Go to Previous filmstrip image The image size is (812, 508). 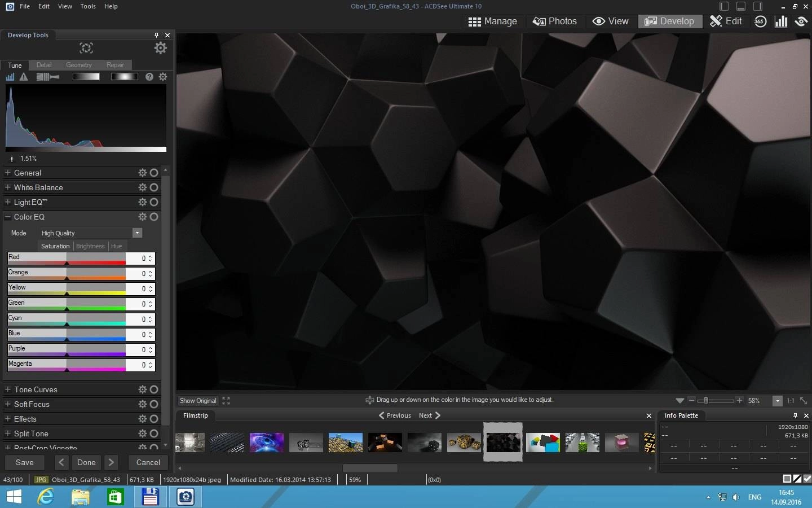(395, 415)
